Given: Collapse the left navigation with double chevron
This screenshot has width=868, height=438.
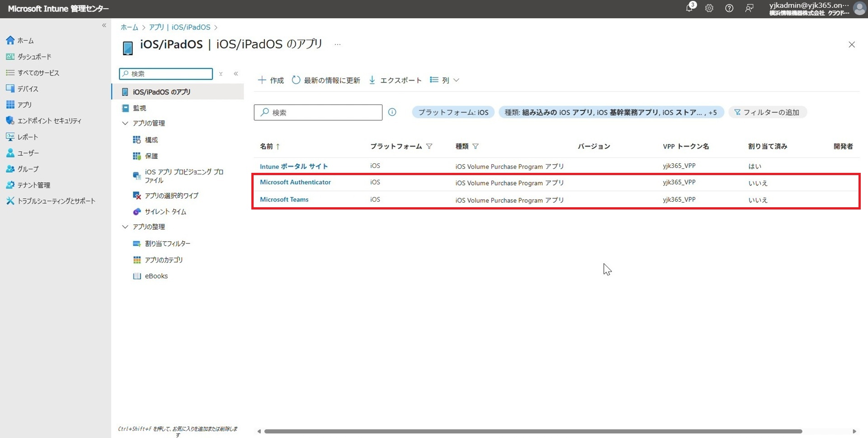Looking at the screenshot, I should (x=104, y=25).
